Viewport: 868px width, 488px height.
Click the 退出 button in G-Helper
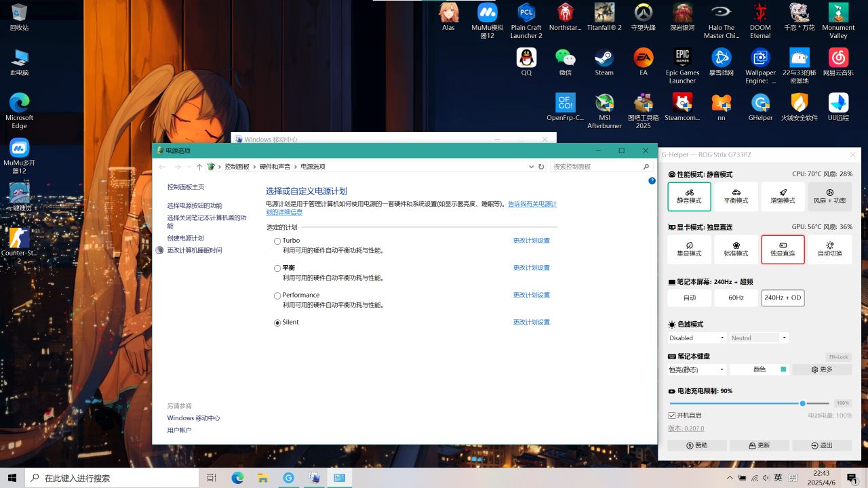coord(821,445)
